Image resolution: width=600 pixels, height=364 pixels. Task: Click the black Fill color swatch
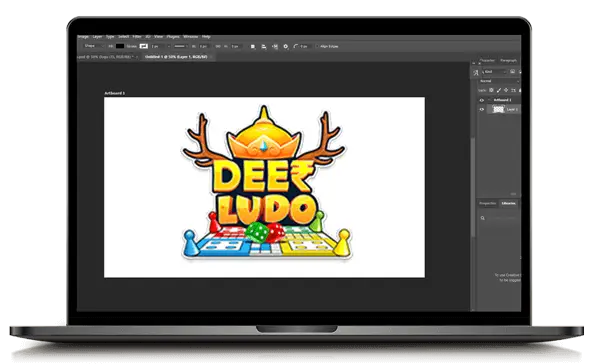click(x=120, y=46)
